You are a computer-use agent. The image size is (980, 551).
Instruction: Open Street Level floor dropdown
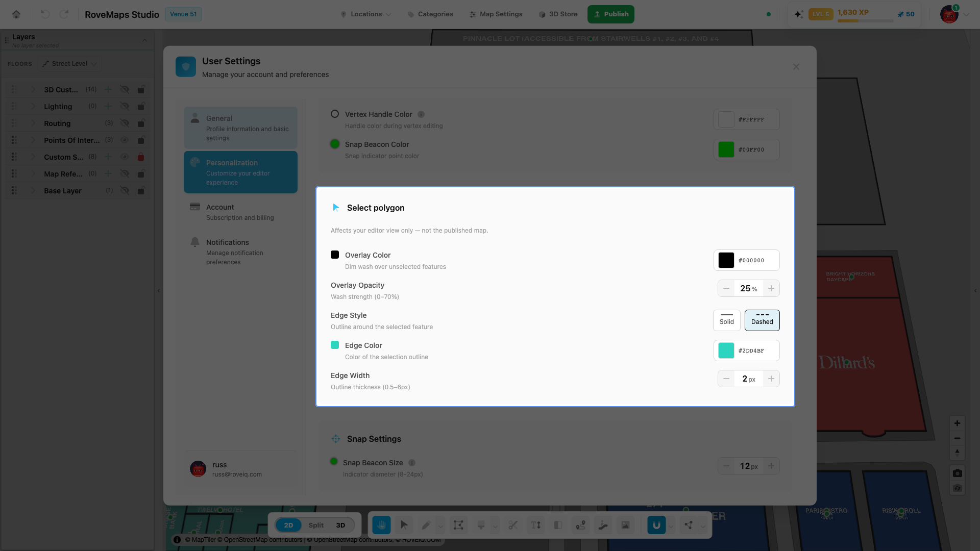tap(69, 64)
